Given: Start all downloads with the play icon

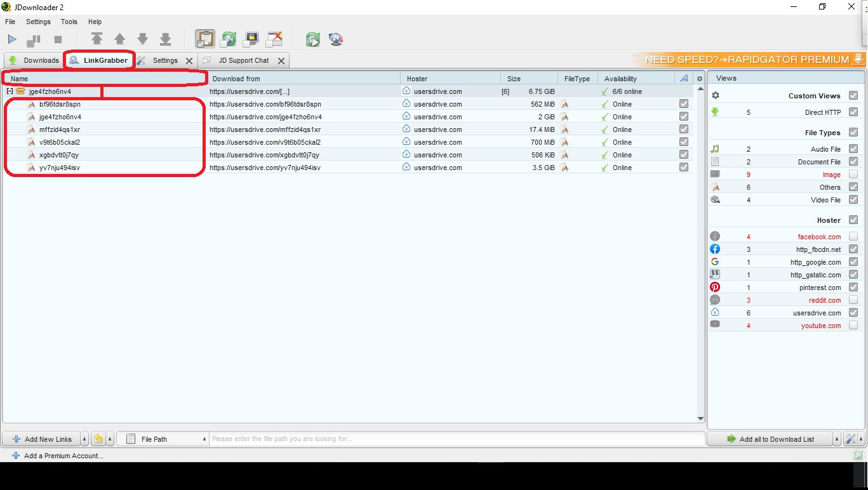Looking at the screenshot, I should tap(12, 39).
